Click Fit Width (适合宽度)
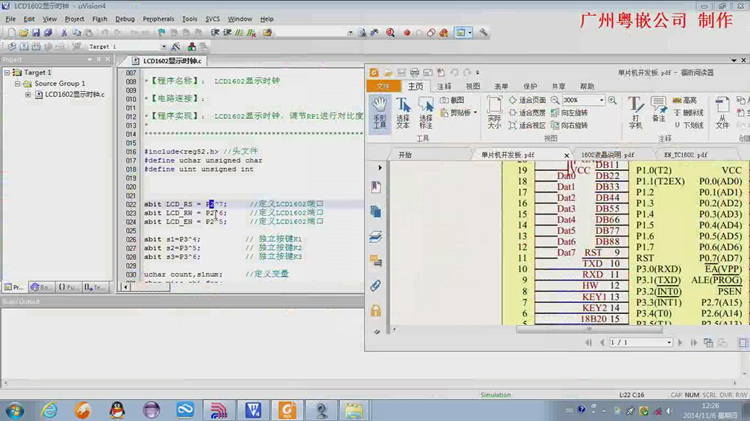Viewport: 750px width, 421px height. (x=527, y=112)
